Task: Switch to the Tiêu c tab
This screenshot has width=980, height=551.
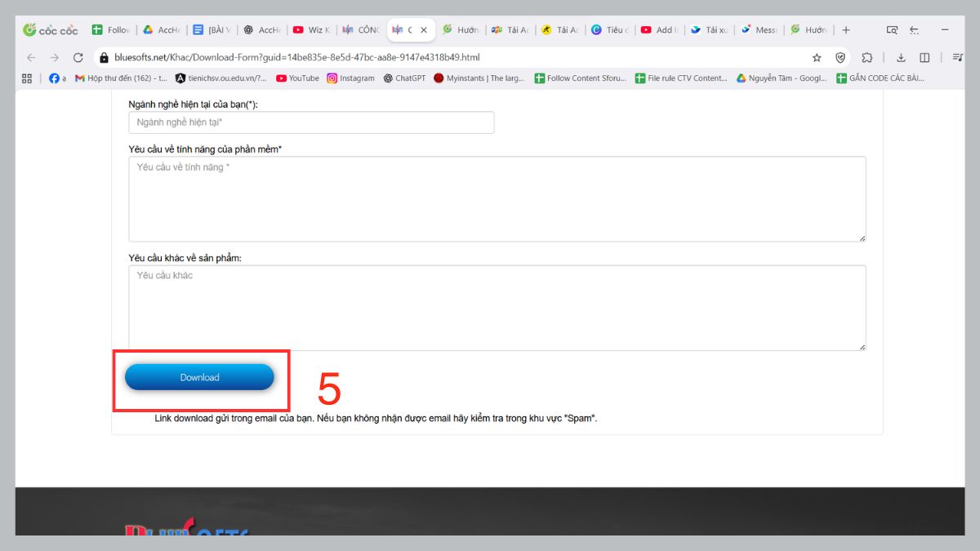Action: [x=609, y=30]
